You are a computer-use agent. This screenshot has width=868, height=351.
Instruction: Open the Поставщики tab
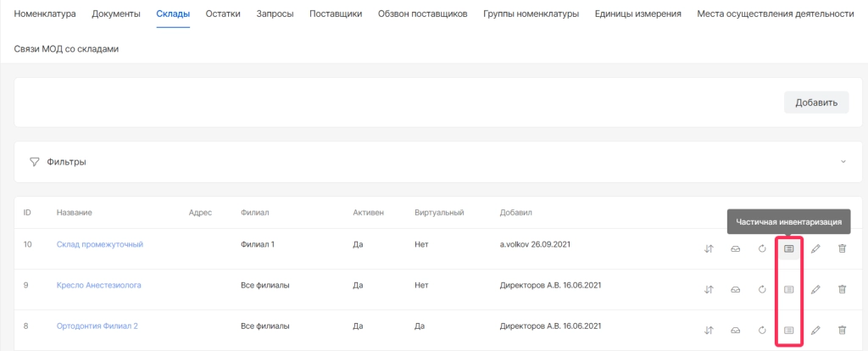[336, 14]
